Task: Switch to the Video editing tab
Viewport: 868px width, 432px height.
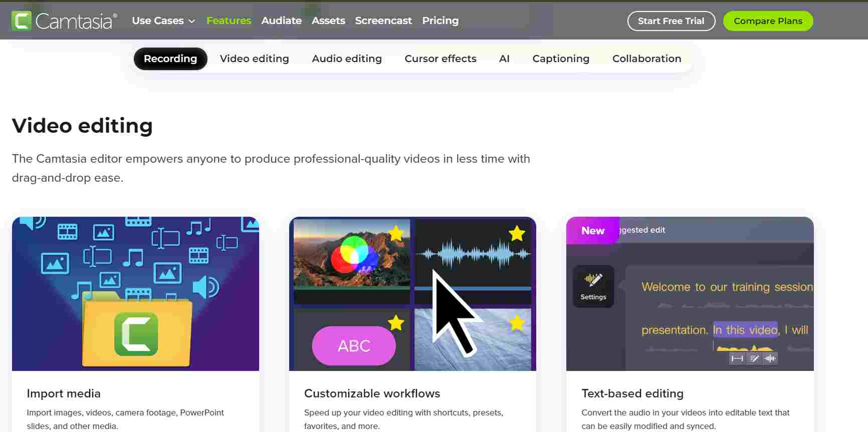Action: [255, 59]
